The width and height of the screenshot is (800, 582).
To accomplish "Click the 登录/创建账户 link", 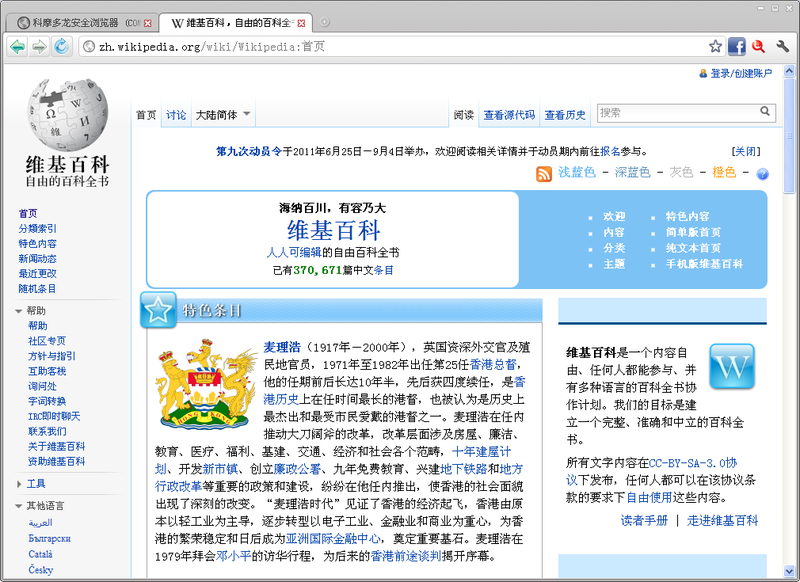I will [x=741, y=73].
